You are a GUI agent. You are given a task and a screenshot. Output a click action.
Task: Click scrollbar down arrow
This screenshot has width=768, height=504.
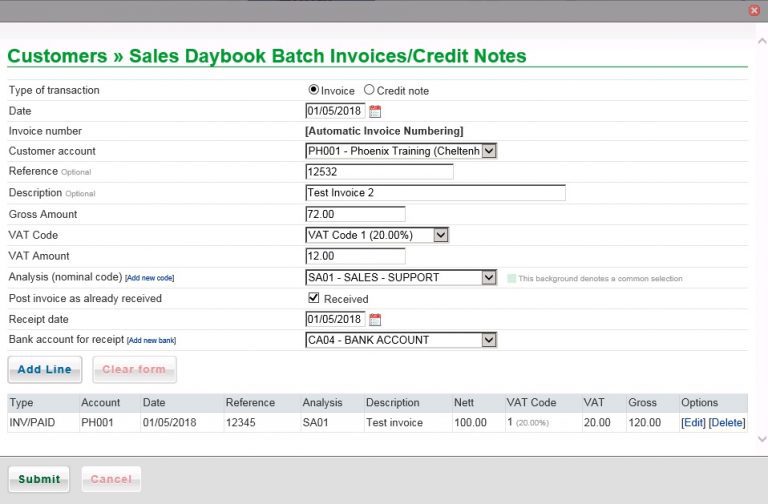click(x=762, y=439)
